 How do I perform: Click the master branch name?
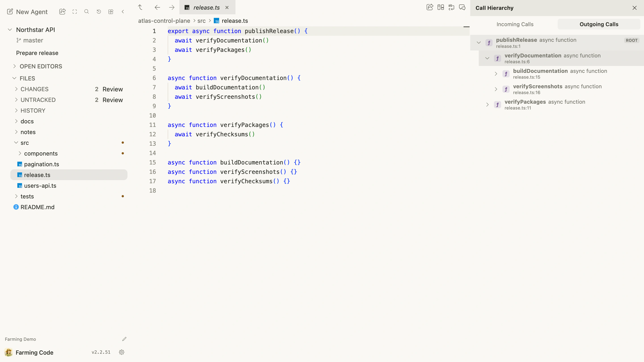click(x=33, y=40)
